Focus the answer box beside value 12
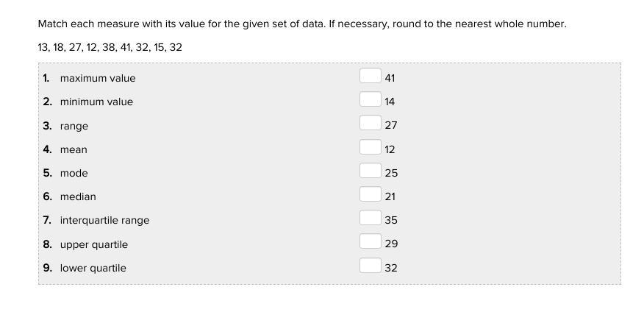644x312 pixels. point(370,148)
